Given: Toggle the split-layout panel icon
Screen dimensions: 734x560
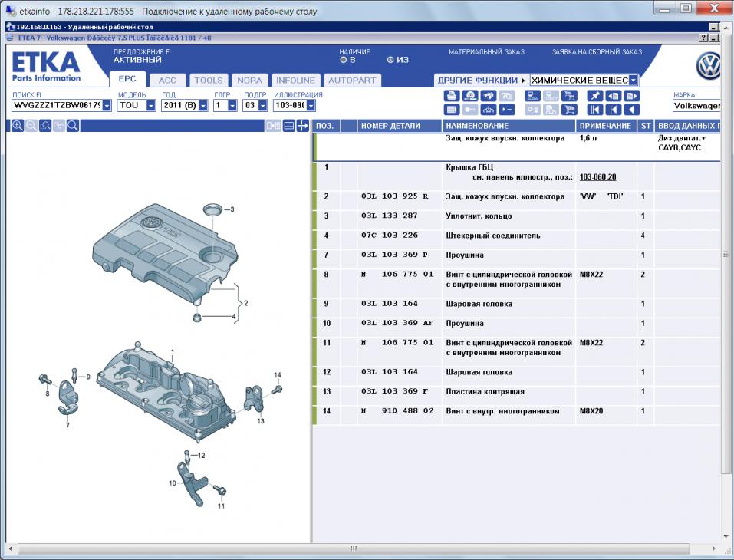Looking at the screenshot, I should tap(289, 126).
